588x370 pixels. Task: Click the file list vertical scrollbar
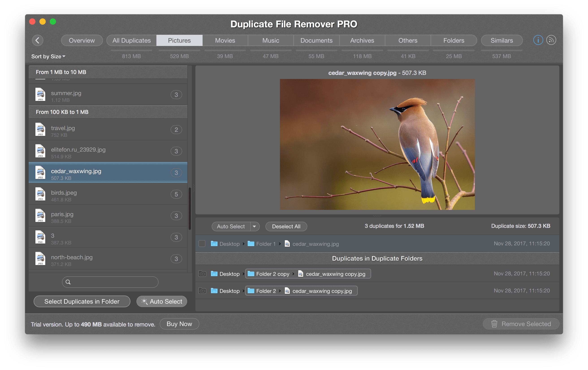190,209
